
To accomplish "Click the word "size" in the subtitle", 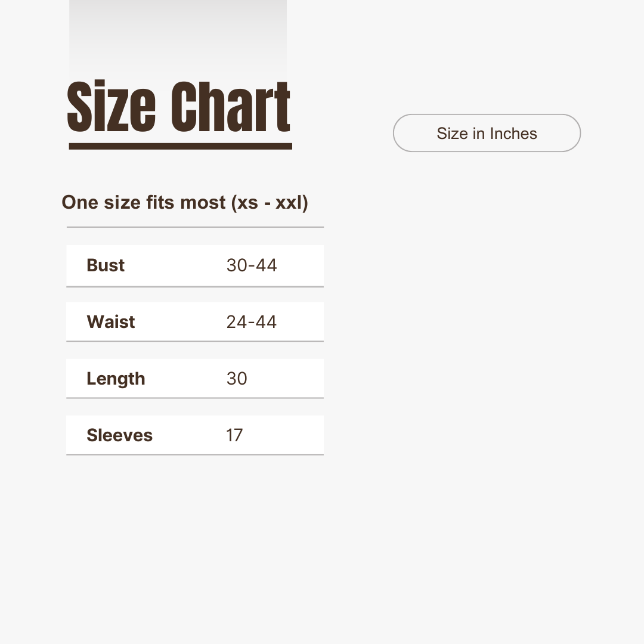I will [x=122, y=203].
